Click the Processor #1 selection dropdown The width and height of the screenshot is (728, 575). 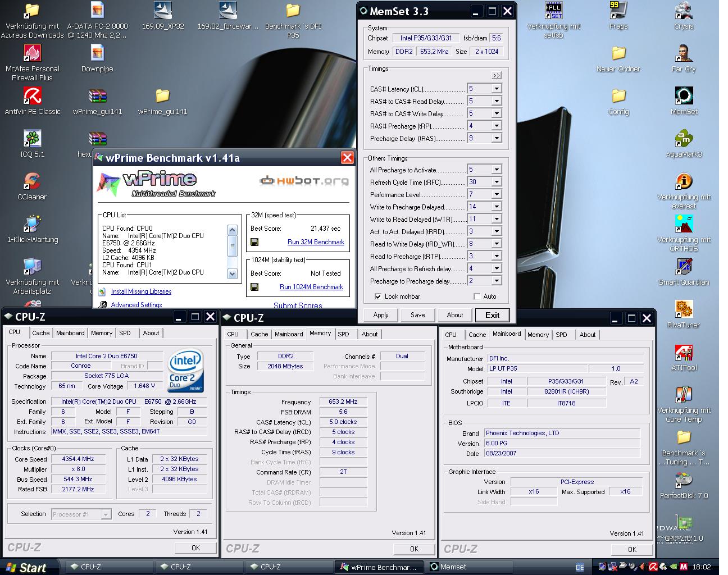pyautogui.click(x=81, y=514)
